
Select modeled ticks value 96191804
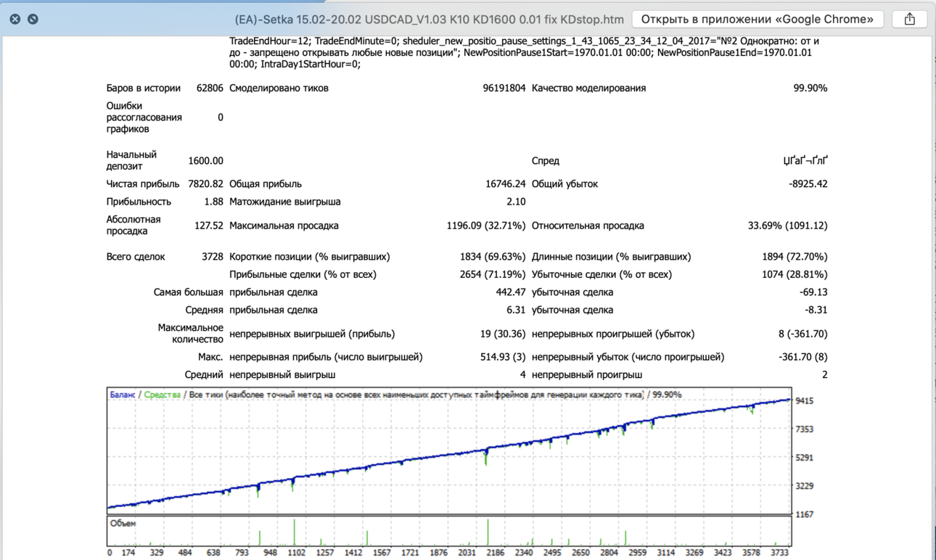tap(504, 88)
